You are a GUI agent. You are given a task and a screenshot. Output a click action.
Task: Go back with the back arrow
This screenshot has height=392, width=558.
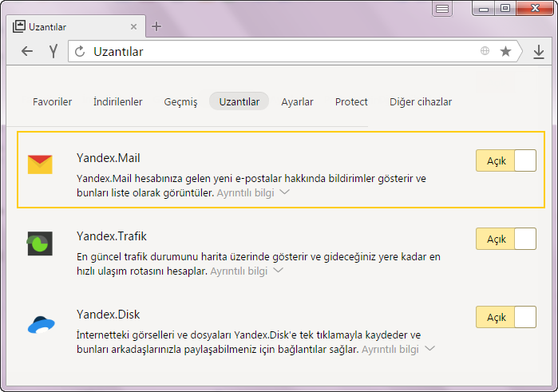[x=27, y=51]
